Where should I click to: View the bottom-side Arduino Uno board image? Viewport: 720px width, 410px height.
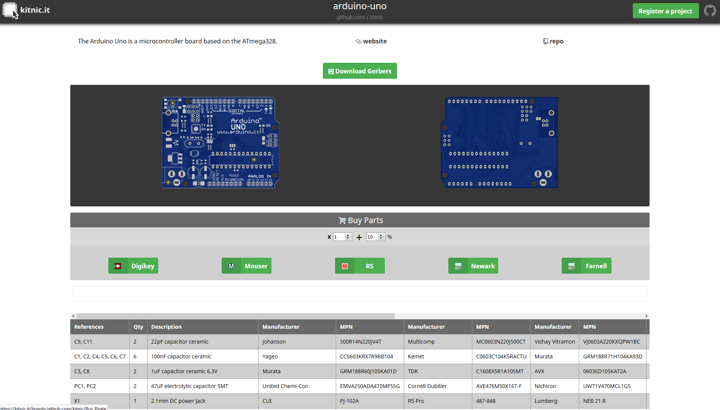[x=500, y=142]
